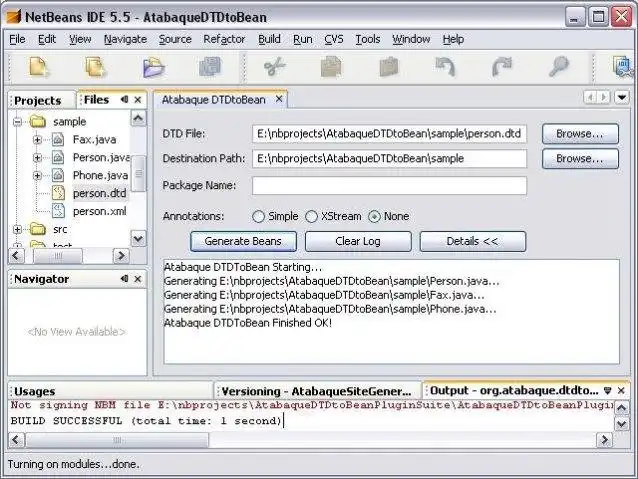Click the Cut scissors icon
The width and height of the screenshot is (638, 479).
point(274,67)
